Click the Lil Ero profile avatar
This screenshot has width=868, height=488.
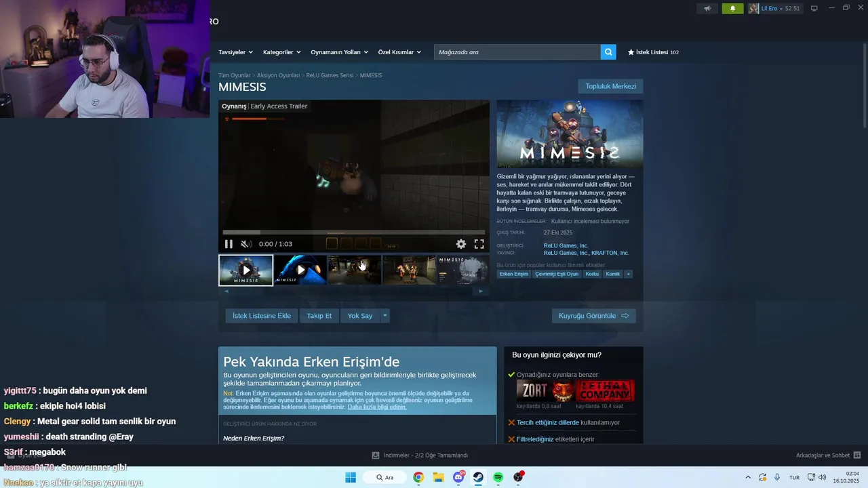pyautogui.click(x=753, y=8)
